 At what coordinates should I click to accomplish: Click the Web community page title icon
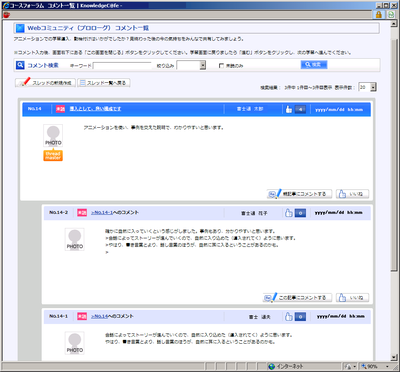[x=20, y=28]
